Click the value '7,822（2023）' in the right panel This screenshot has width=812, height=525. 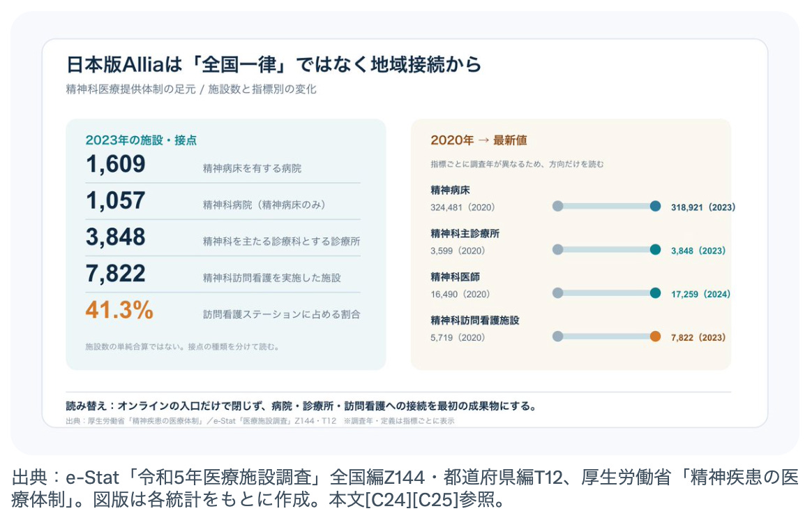698,337
